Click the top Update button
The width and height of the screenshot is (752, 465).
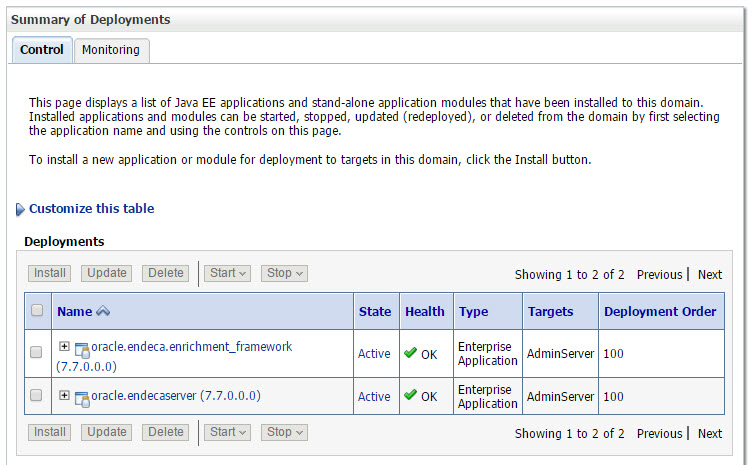[x=106, y=273]
